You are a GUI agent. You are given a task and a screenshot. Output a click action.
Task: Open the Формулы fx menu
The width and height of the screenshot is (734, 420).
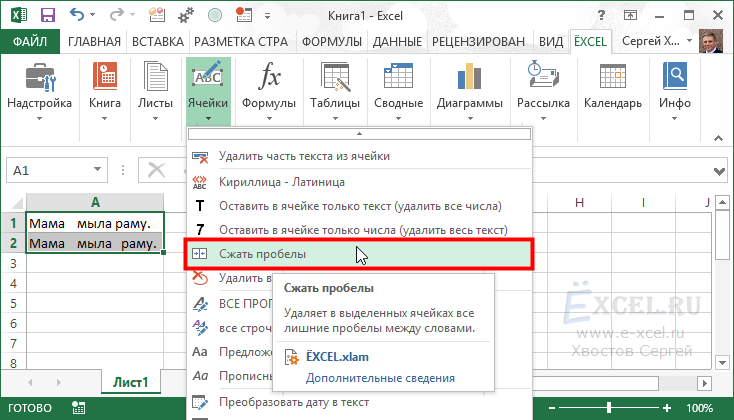(x=269, y=92)
